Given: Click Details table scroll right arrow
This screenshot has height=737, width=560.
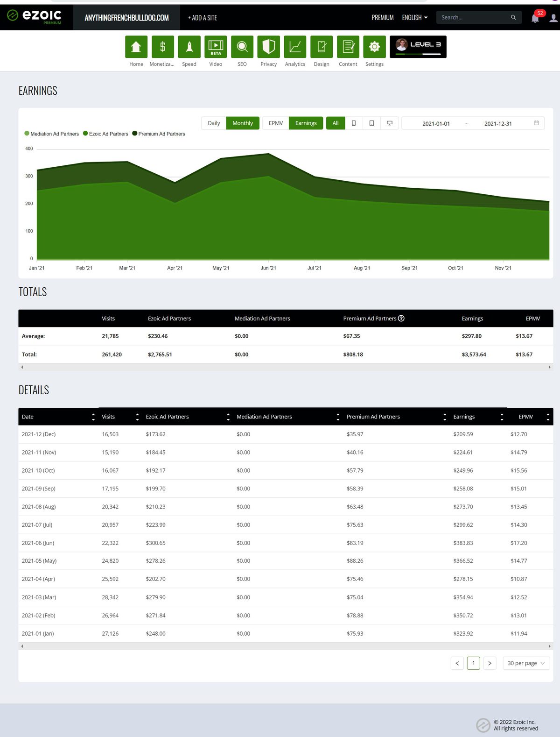Looking at the screenshot, I should [x=549, y=646].
